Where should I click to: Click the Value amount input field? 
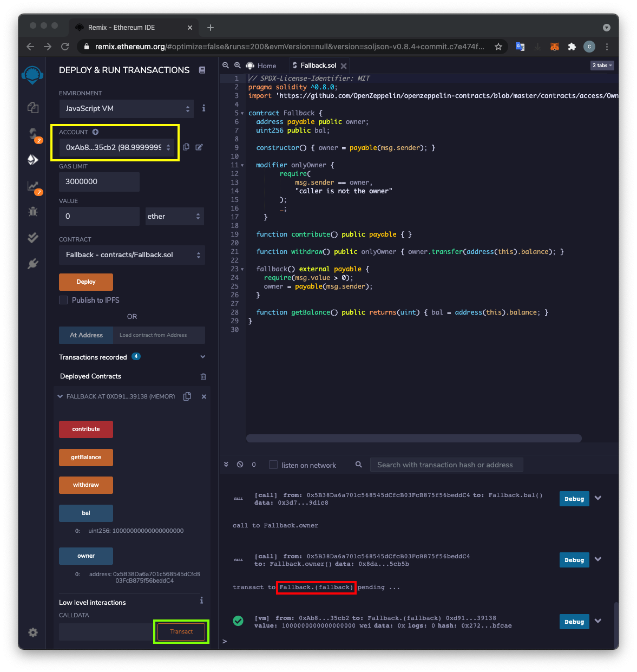[x=99, y=216]
